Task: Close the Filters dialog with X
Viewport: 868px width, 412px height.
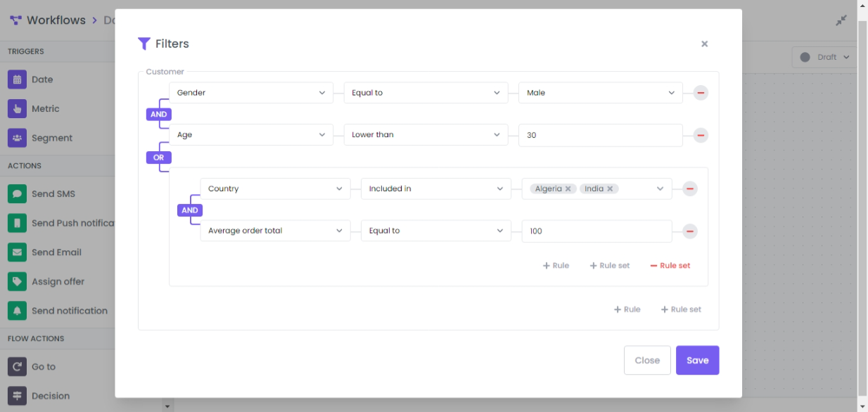Action: 704,44
